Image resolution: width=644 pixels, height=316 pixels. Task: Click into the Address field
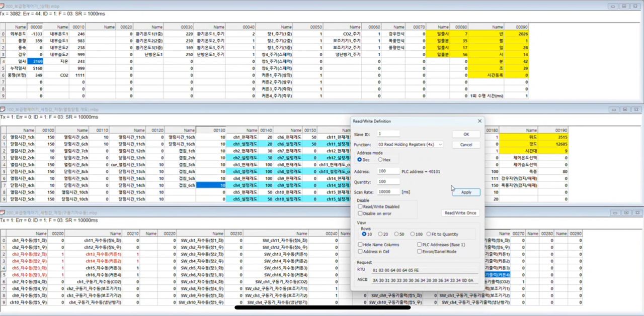(x=388, y=171)
